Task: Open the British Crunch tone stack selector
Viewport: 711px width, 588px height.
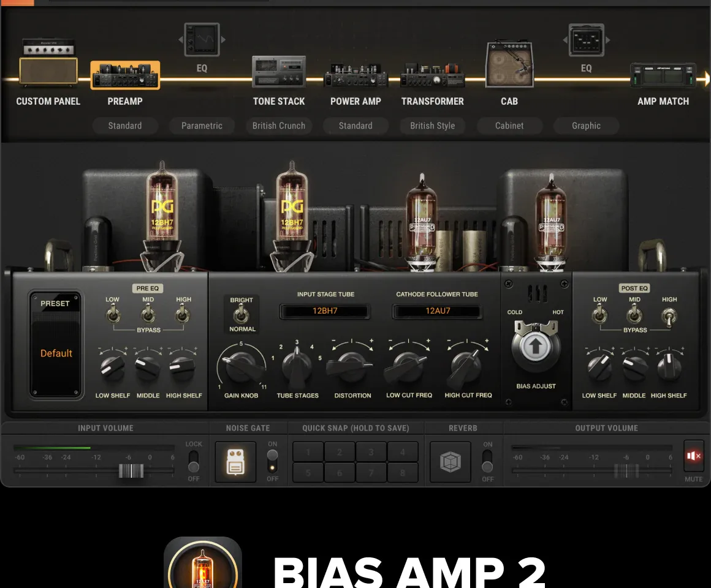Action: coord(279,126)
